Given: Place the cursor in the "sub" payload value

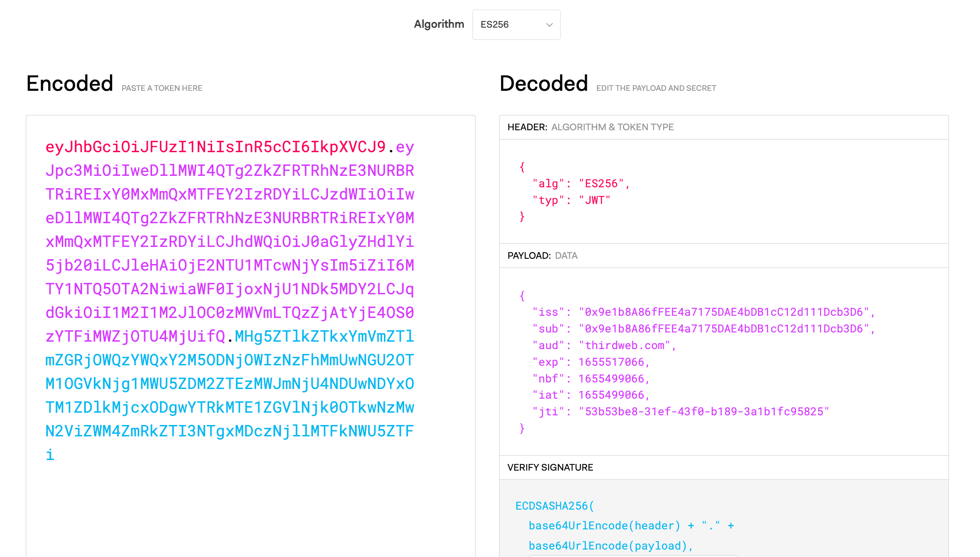Looking at the screenshot, I should (x=723, y=329).
